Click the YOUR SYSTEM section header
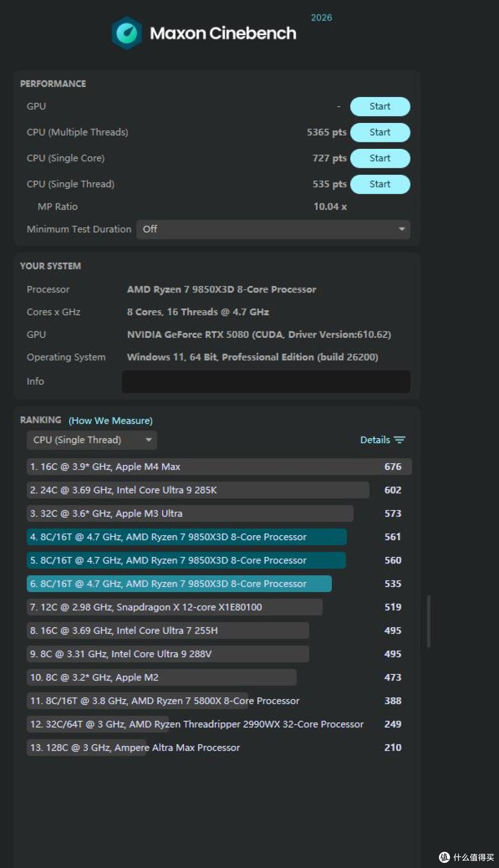This screenshot has height=868, width=499. [50, 266]
